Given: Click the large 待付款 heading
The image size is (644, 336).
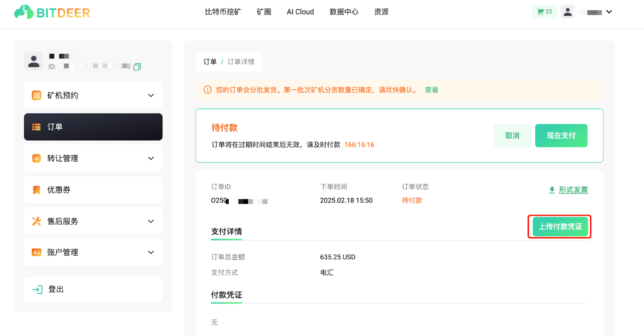Looking at the screenshot, I should click(x=225, y=128).
